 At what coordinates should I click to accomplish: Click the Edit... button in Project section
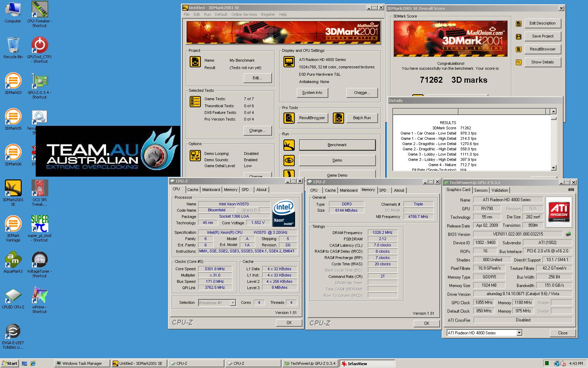257,78
